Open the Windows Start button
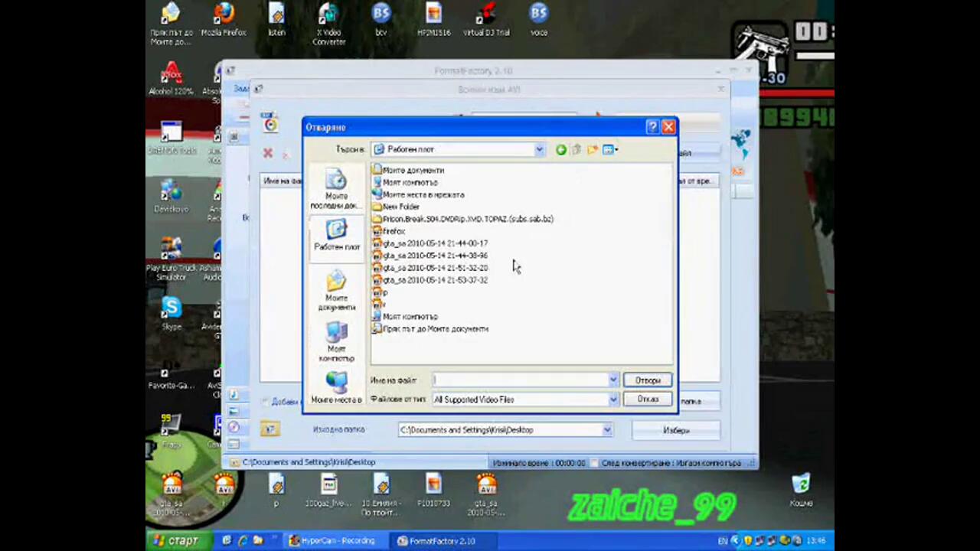Image resolution: width=980 pixels, height=551 pixels. tap(175, 541)
